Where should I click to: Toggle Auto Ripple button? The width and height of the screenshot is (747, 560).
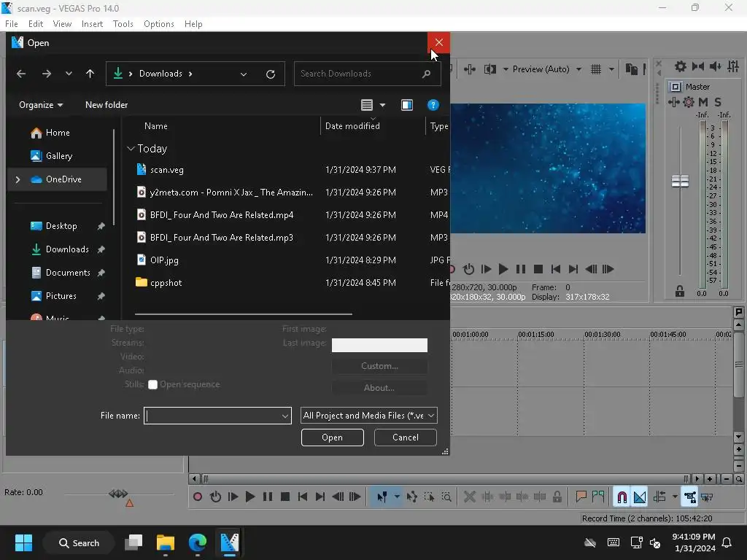(x=659, y=497)
